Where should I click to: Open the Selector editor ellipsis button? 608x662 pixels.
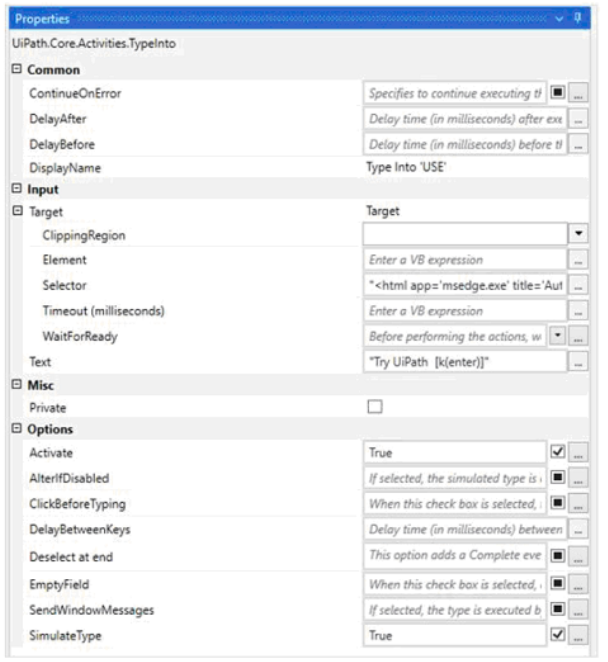click(578, 285)
